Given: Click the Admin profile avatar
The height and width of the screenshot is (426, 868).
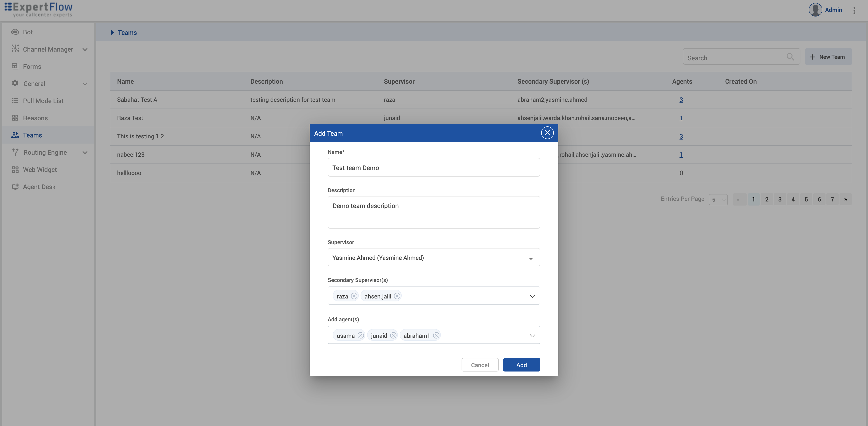Looking at the screenshot, I should [x=815, y=10].
